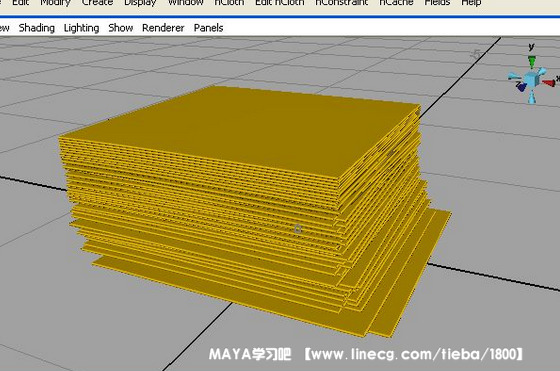Click the center cube of the view compass

coord(532,79)
